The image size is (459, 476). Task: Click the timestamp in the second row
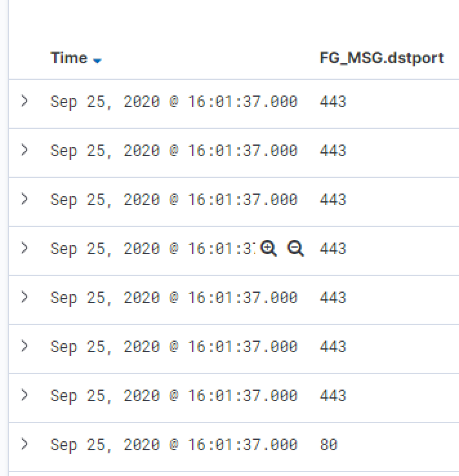(x=173, y=150)
